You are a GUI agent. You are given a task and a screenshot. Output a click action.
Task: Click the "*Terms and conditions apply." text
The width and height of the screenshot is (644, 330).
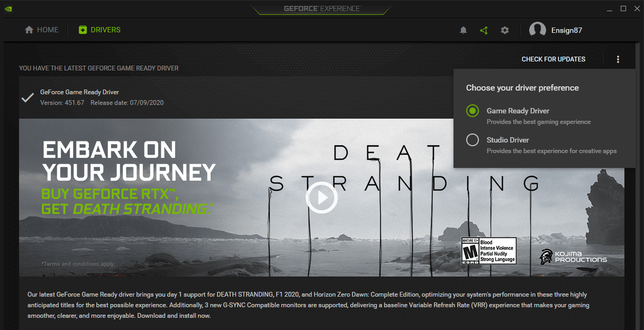coord(78,264)
